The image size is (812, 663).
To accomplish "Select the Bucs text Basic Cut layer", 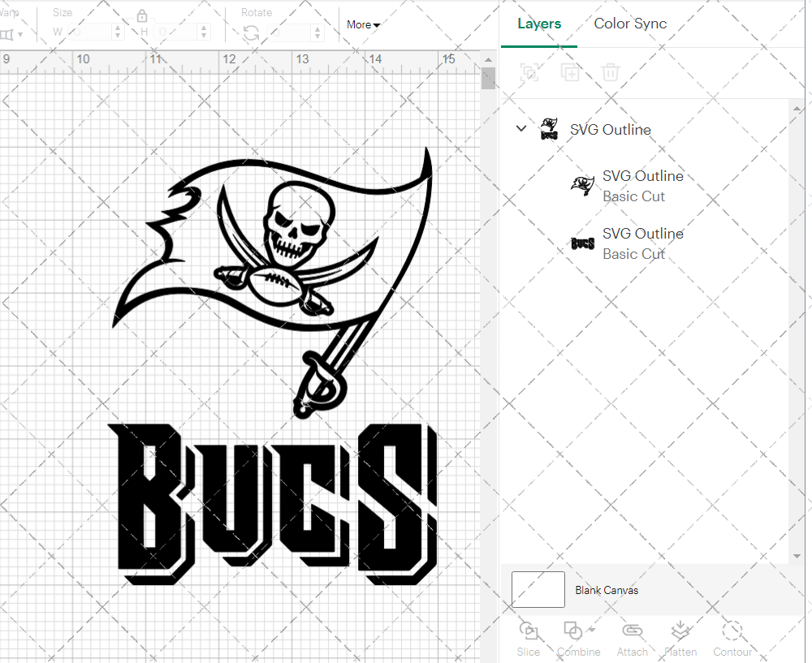I will coord(641,243).
